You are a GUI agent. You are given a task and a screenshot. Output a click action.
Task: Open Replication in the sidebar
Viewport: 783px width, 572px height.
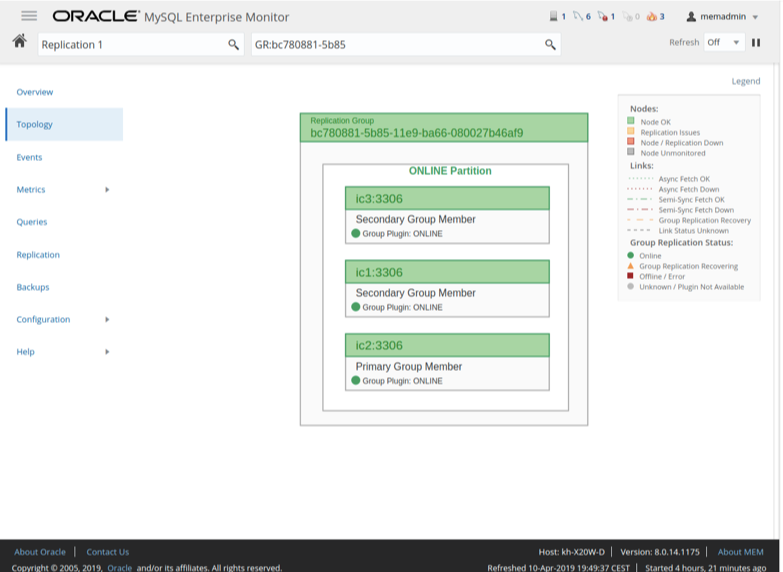[38, 254]
